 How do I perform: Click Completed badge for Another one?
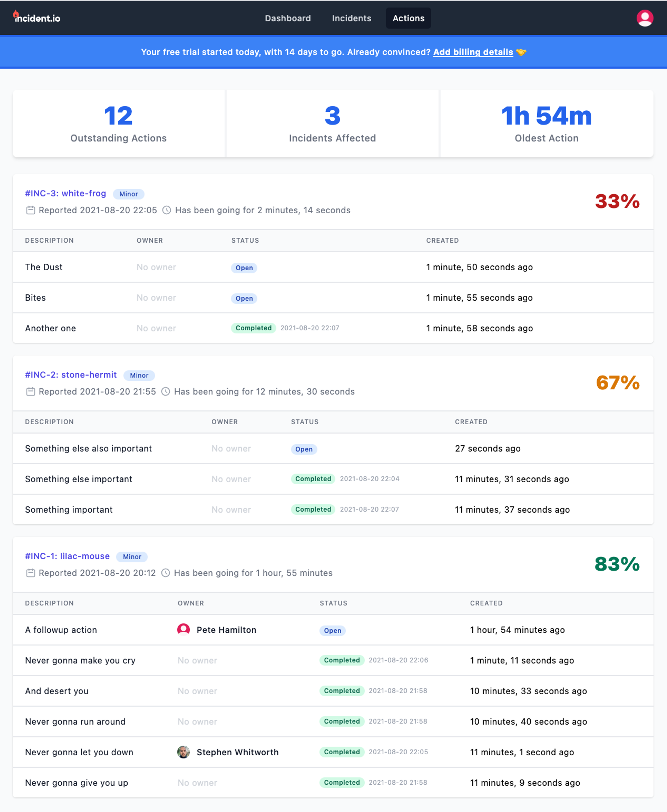pos(253,328)
